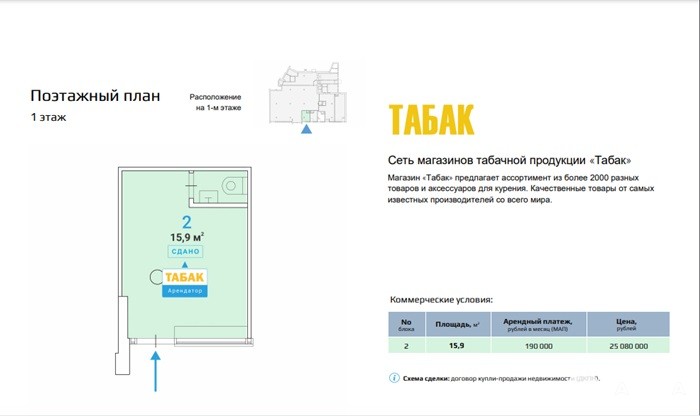
Task: Click the blue arrow under location mini-map
Action: tap(308, 128)
